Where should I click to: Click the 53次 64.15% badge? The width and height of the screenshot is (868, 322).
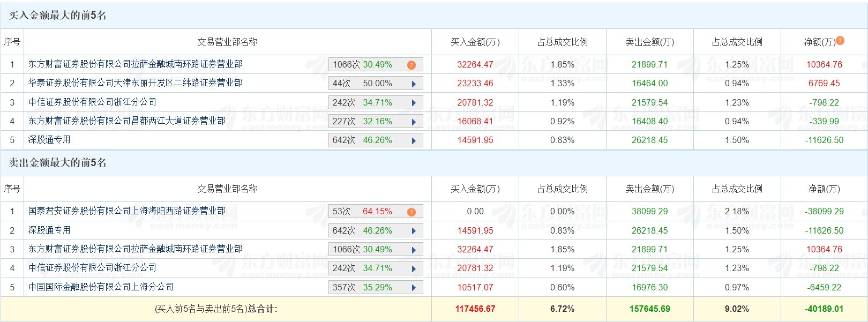[376, 212]
